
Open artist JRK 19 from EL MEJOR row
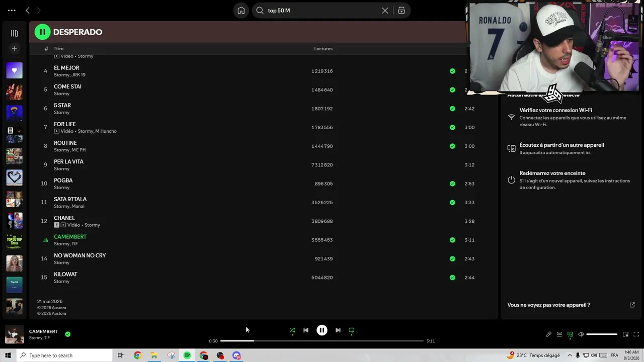point(78,75)
